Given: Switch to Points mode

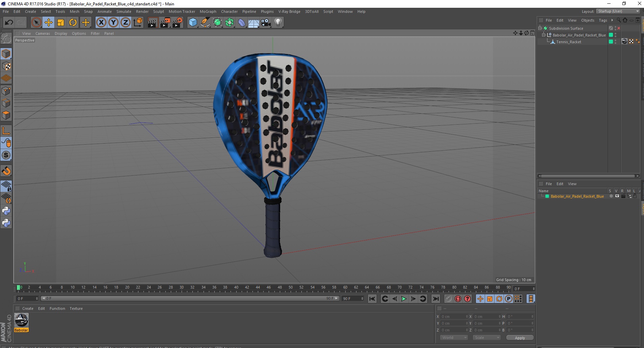Looking at the screenshot, I should pos(6,91).
